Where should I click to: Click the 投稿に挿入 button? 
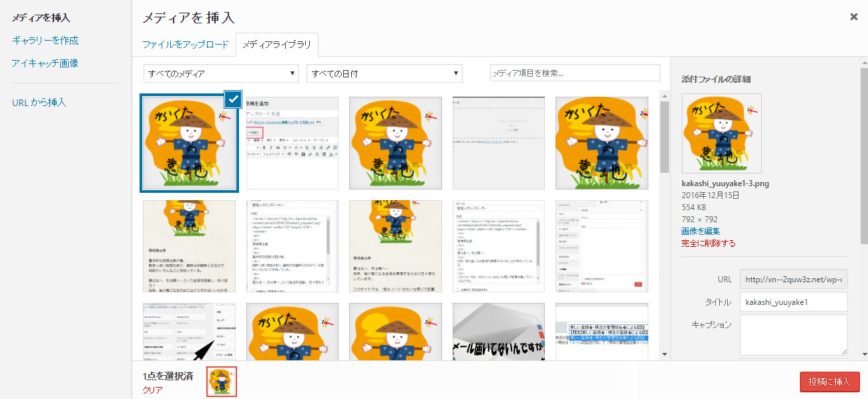click(829, 382)
